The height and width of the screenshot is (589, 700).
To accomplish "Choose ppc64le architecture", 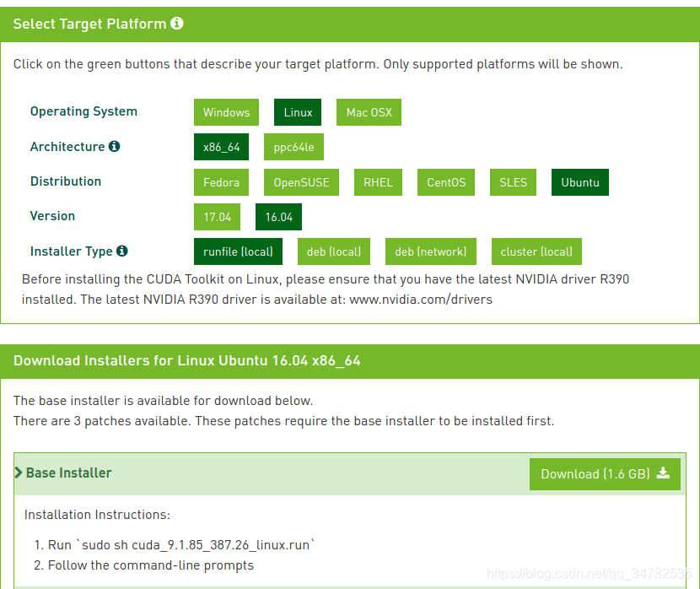I will pos(293,147).
